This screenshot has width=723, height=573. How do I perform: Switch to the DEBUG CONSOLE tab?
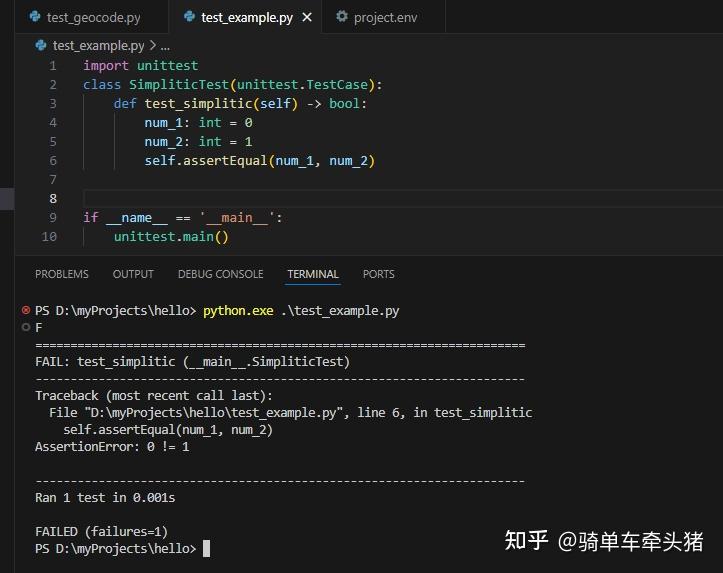coord(220,274)
